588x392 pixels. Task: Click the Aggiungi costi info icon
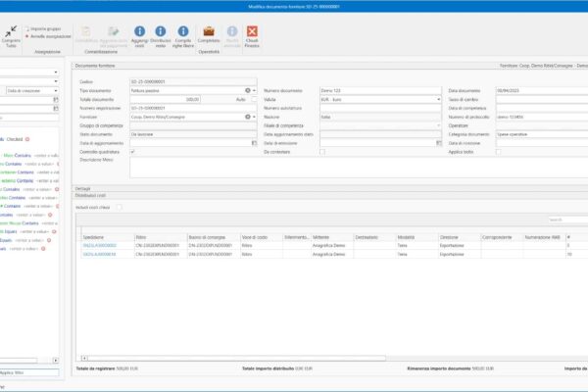[139, 31]
